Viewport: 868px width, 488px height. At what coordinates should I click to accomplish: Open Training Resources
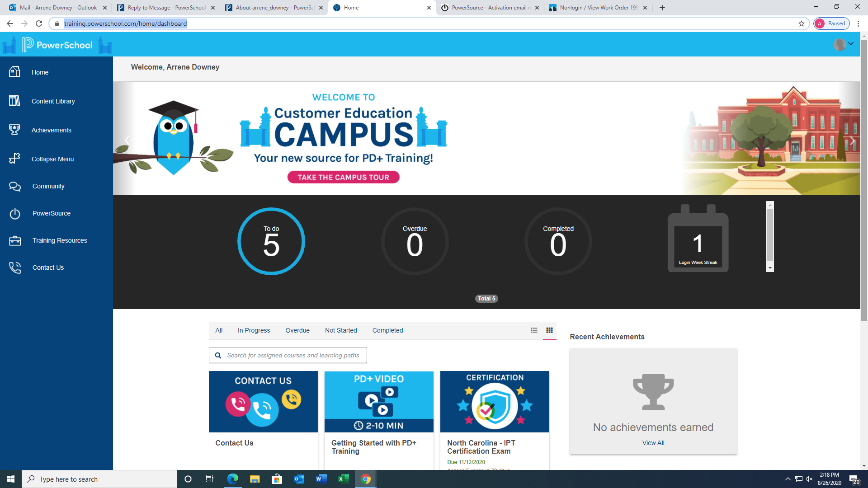[x=59, y=240]
